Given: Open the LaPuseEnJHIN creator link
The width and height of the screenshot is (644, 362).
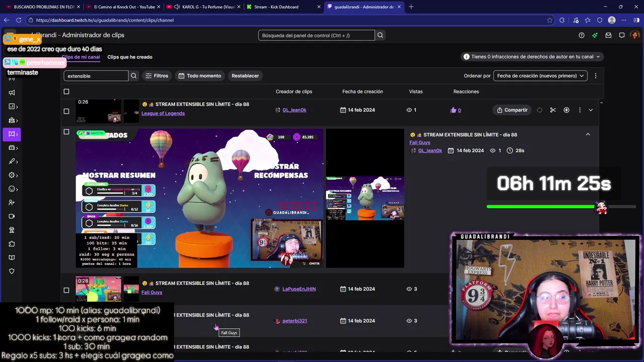Looking at the screenshot, I should pyautogui.click(x=299, y=289).
